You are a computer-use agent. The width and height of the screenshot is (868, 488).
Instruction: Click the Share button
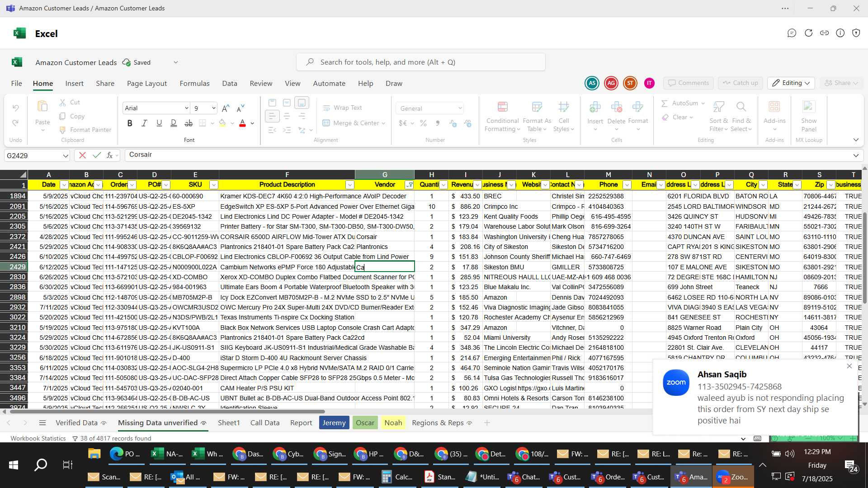(841, 83)
